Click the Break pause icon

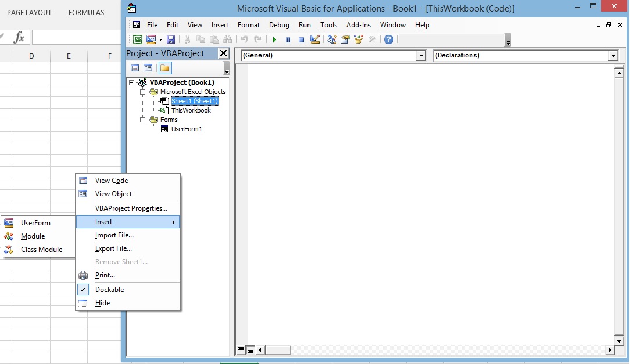288,39
